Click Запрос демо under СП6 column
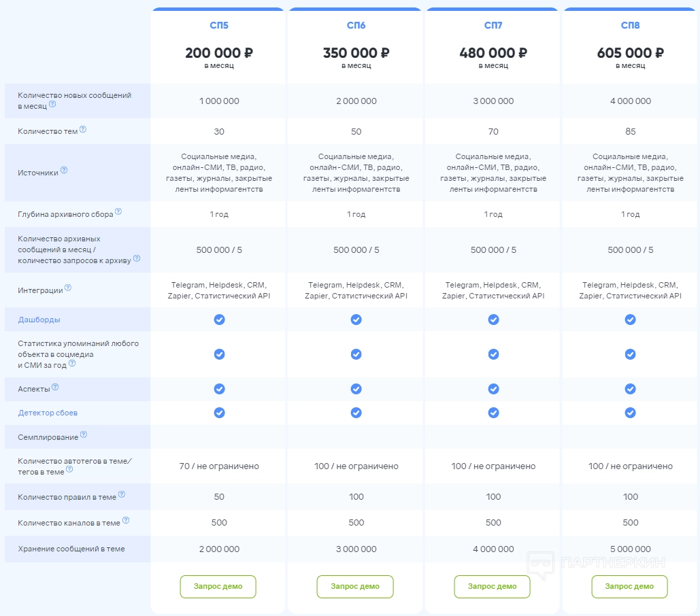 355,586
